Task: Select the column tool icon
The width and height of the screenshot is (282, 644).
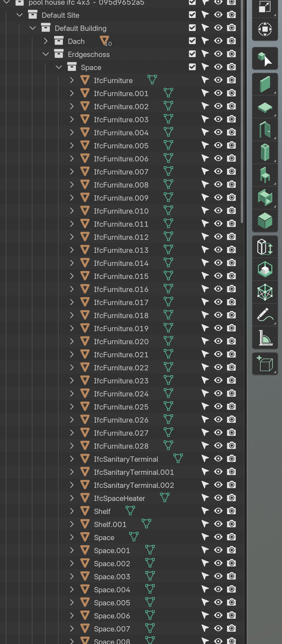Action: click(264, 152)
